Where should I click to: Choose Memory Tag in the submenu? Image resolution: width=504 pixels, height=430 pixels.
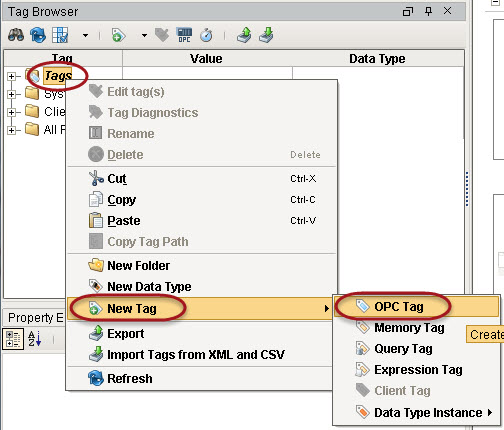click(x=409, y=328)
